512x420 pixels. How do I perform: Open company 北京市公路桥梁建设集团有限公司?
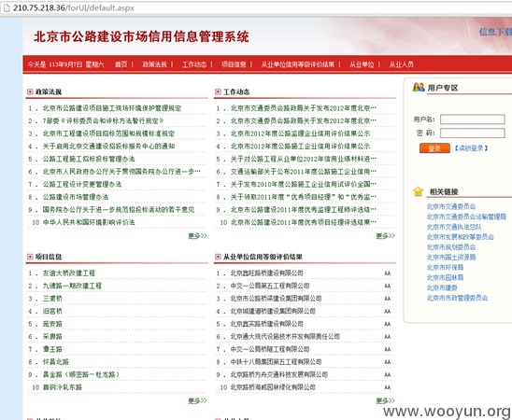276,299
